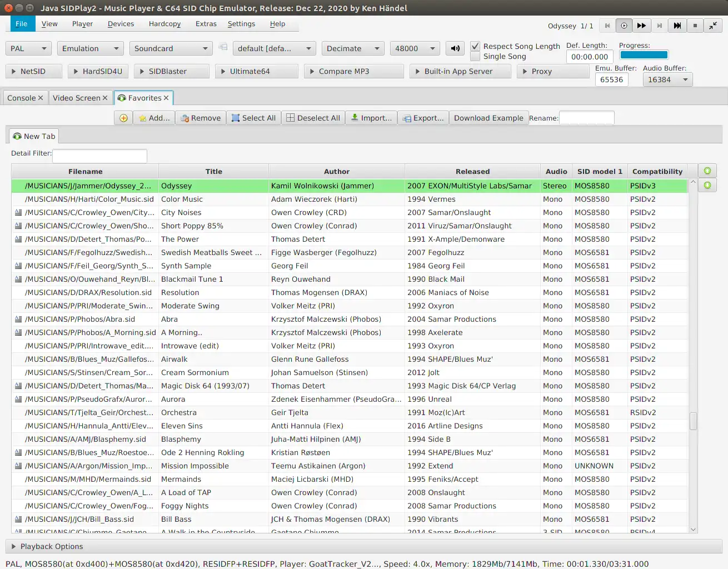This screenshot has height=569, width=728.
Task: Open the PAL video standard dropdown
Action: pos(28,48)
